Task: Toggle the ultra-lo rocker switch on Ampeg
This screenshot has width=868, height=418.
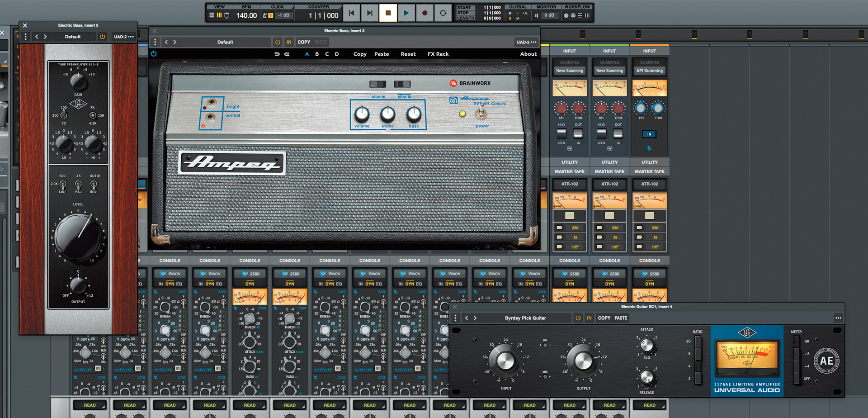Action: click(x=402, y=84)
